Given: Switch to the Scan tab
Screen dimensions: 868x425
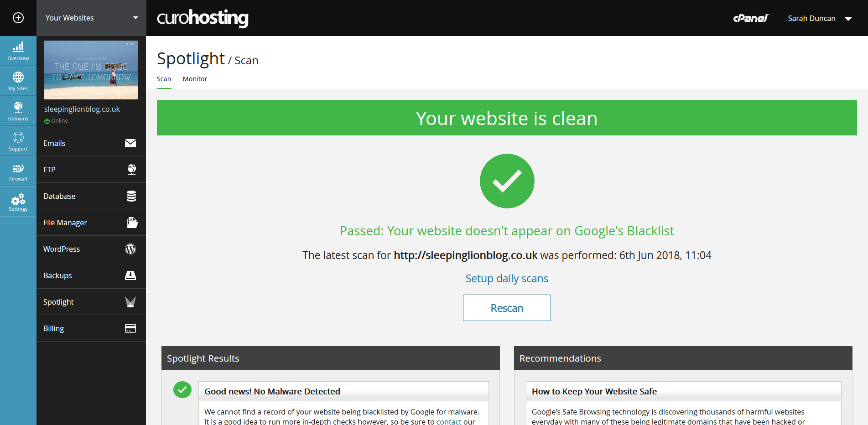Looking at the screenshot, I should point(164,79).
